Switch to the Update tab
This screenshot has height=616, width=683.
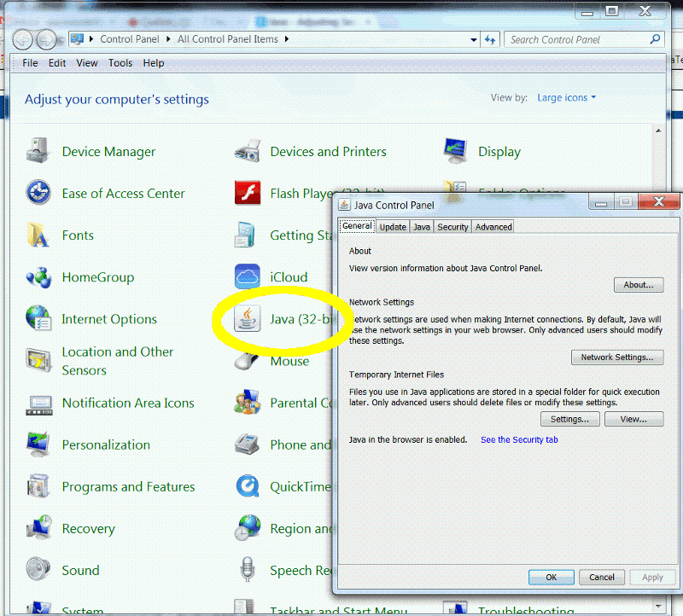[x=393, y=227]
